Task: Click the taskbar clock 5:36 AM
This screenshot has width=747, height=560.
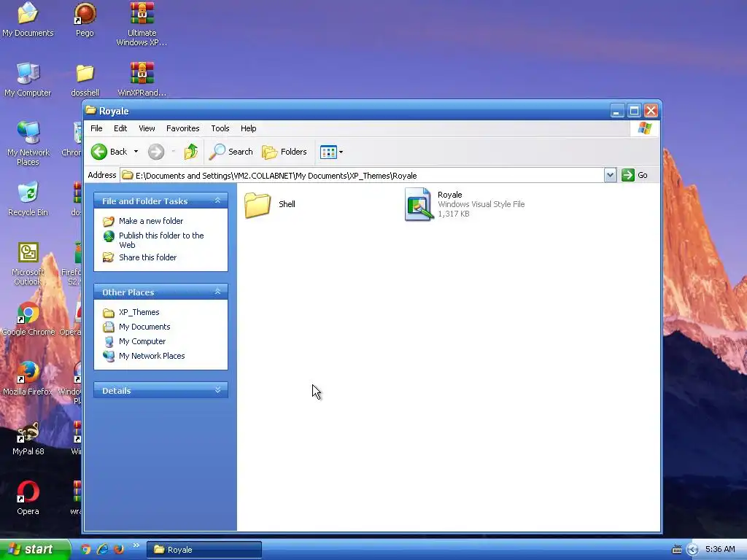Action: 720,550
